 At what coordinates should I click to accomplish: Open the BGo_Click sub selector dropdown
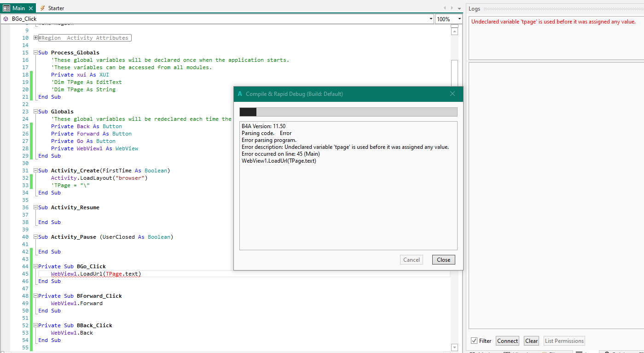(431, 19)
